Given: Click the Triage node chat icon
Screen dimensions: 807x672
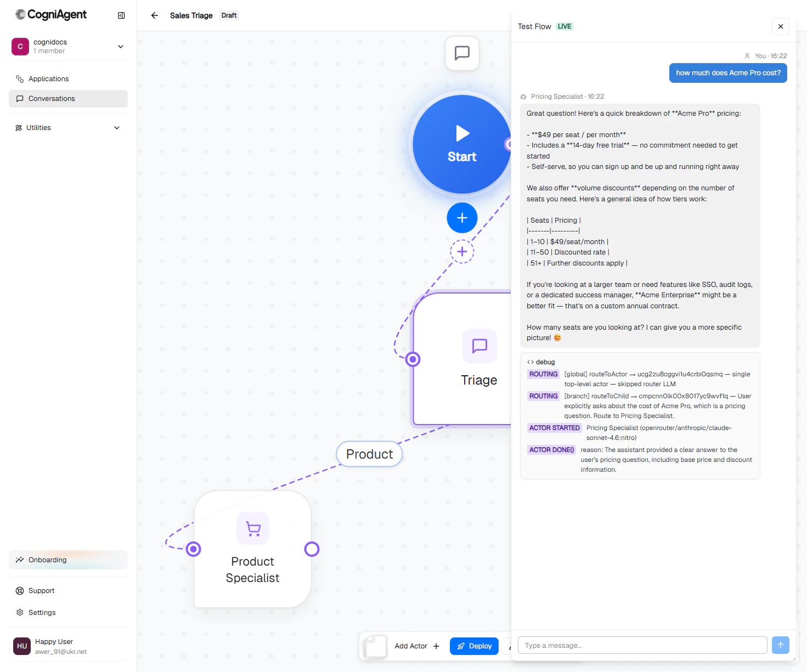Looking at the screenshot, I should (480, 346).
